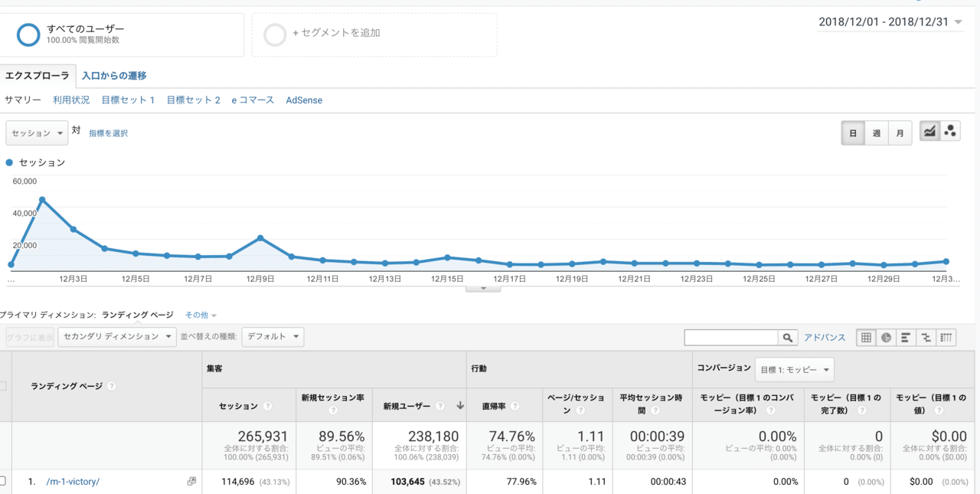Sort by the 新規セッション率 column header

333,398
